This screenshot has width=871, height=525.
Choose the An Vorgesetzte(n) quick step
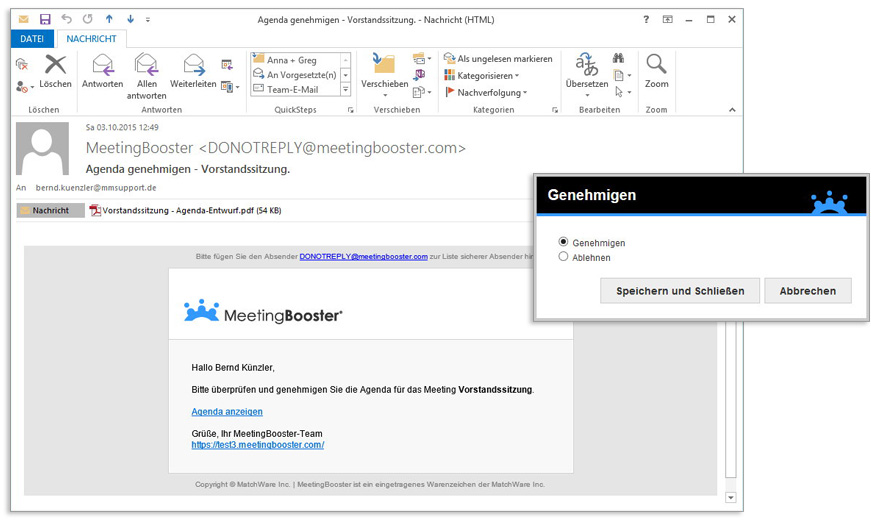[x=294, y=74]
